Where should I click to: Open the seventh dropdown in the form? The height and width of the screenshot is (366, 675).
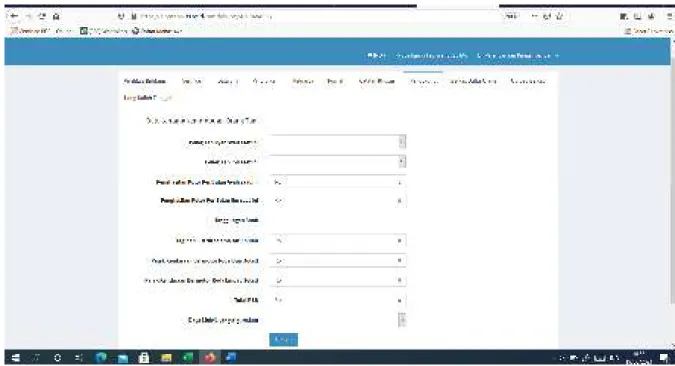[338, 280]
